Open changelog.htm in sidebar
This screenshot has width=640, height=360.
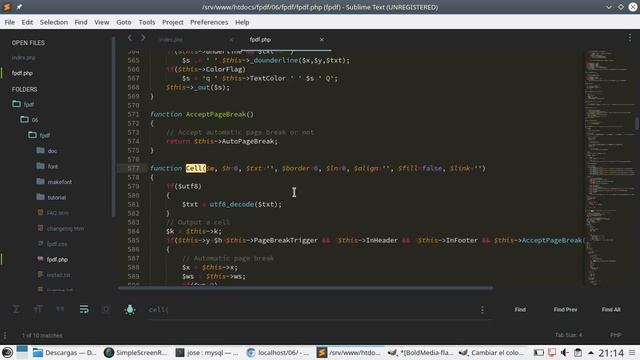point(65,228)
